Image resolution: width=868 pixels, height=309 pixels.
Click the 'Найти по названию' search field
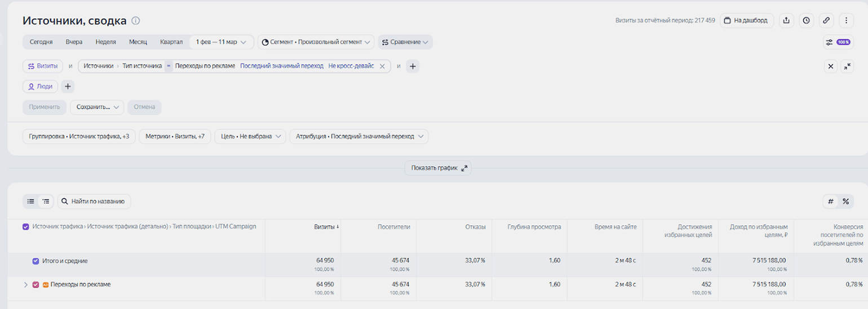pos(94,201)
